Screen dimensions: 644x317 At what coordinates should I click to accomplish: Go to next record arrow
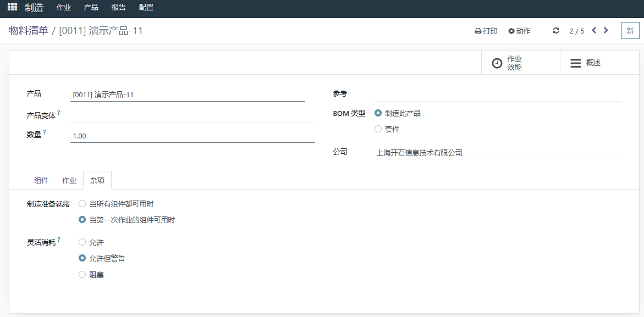tap(606, 30)
